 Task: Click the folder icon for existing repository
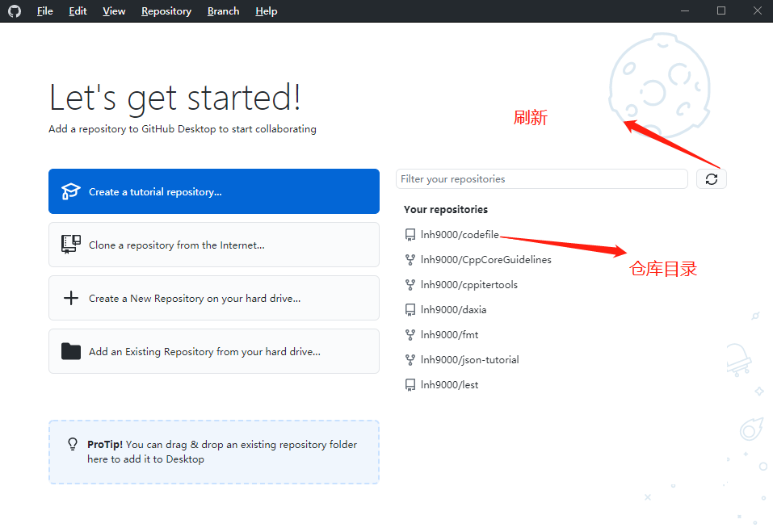pyautogui.click(x=71, y=351)
